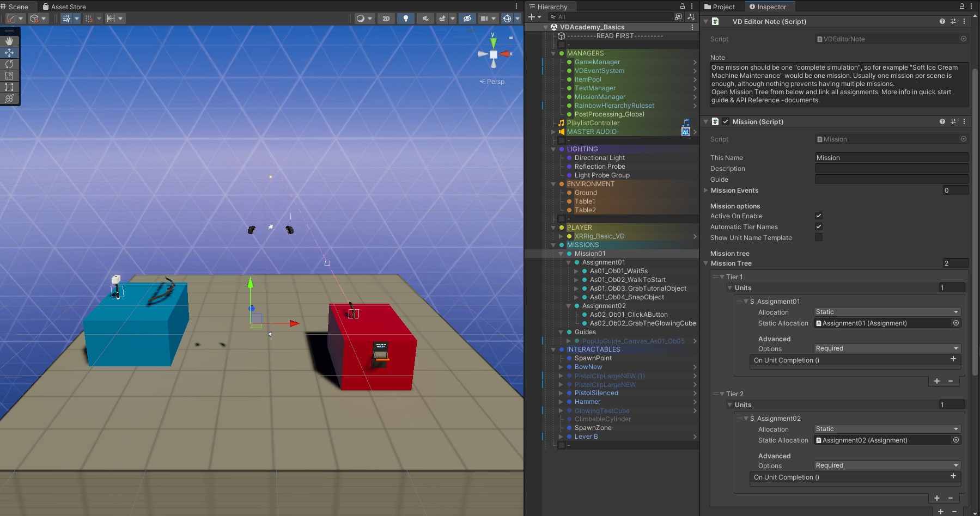Select the Rotate tool
The image size is (980, 516).
tap(9, 64)
